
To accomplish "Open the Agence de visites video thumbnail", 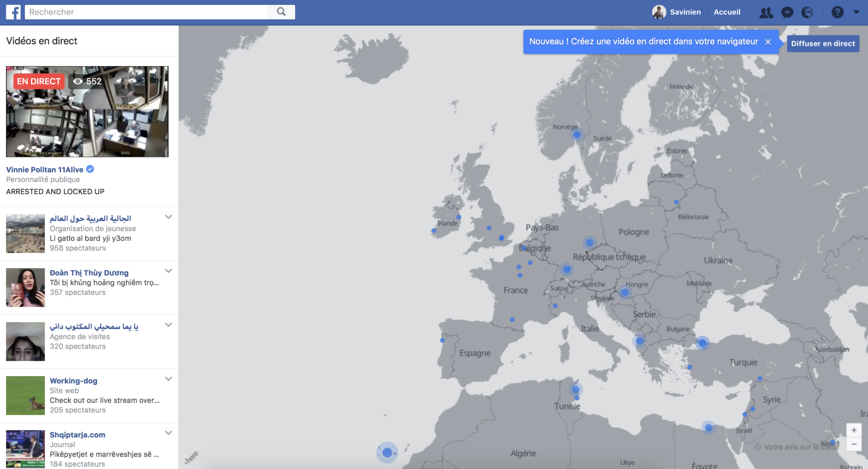I will tap(25, 341).
